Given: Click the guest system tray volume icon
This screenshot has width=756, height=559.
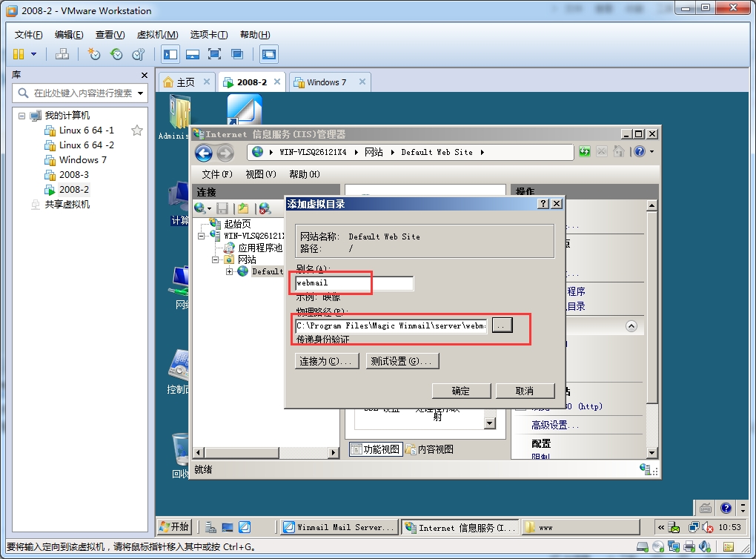Looking at the screenshot, I should 707,528.
